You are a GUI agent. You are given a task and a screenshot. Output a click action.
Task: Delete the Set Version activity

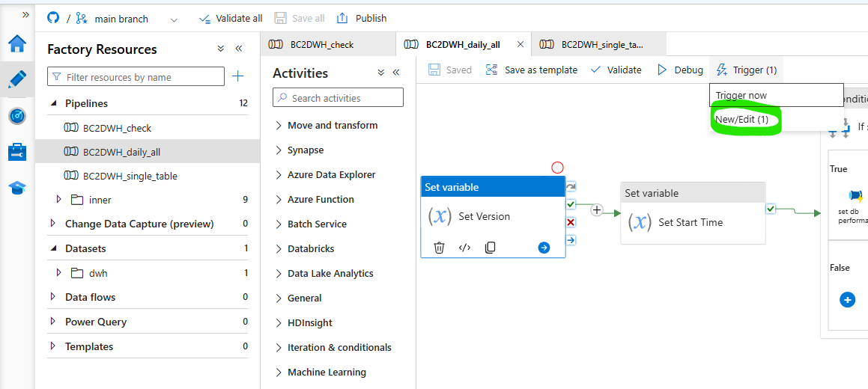pos(439,248)
